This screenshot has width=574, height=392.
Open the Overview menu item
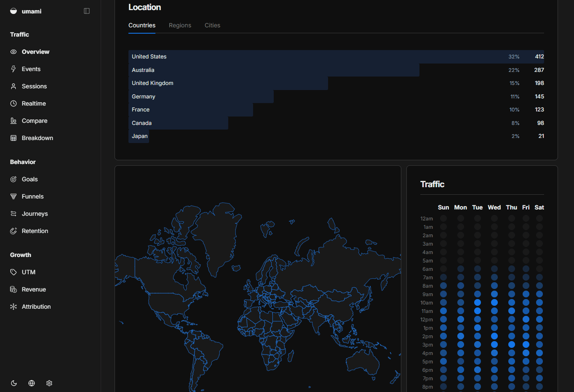35,51
